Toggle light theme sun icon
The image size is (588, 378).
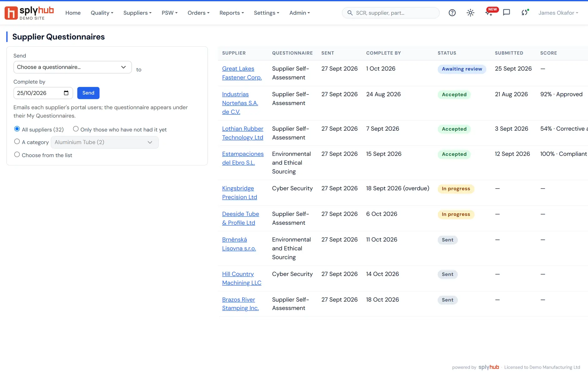coord(470,13)
